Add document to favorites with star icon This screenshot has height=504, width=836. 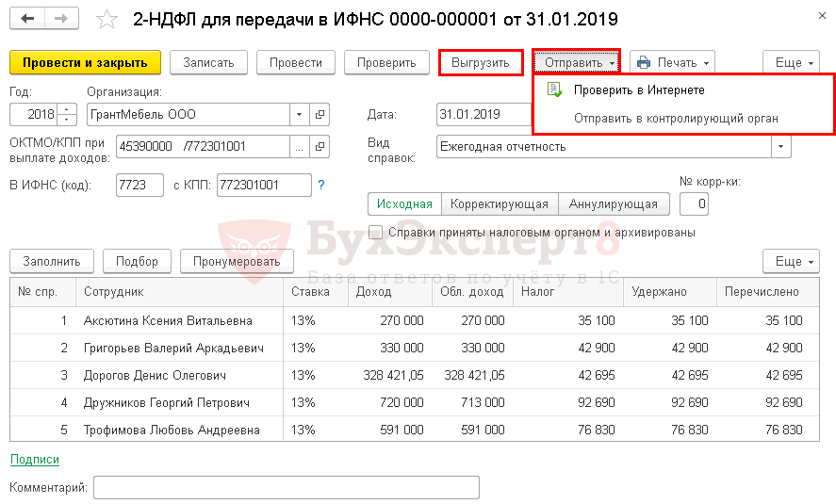pos(107,20)
